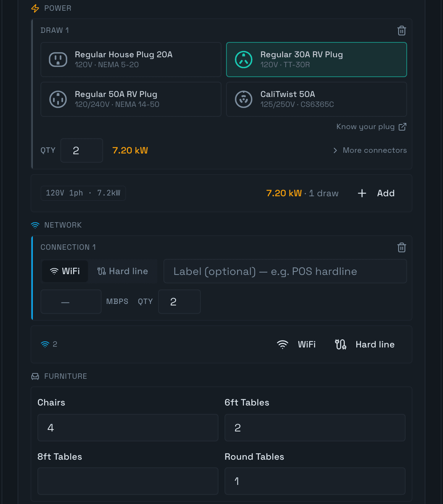443x504 pixels.
Task: Choose Regular 50A RV Plug
Action: (131, 99)
